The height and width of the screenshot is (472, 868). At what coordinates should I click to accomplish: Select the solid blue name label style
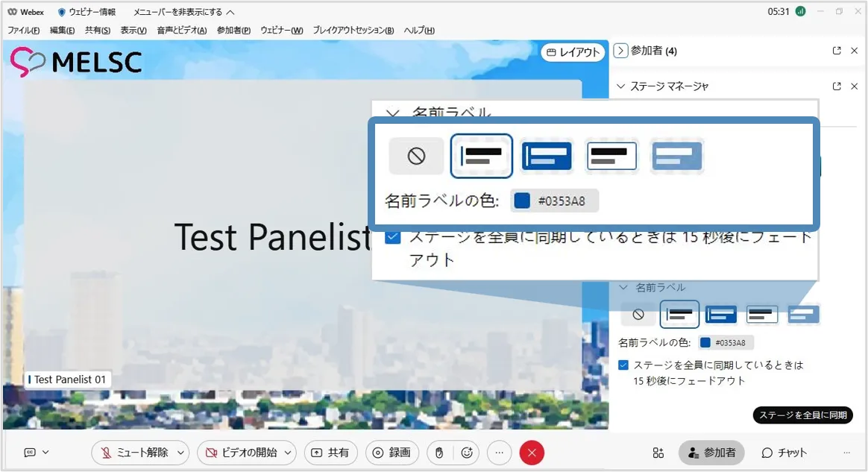(721, 315)
